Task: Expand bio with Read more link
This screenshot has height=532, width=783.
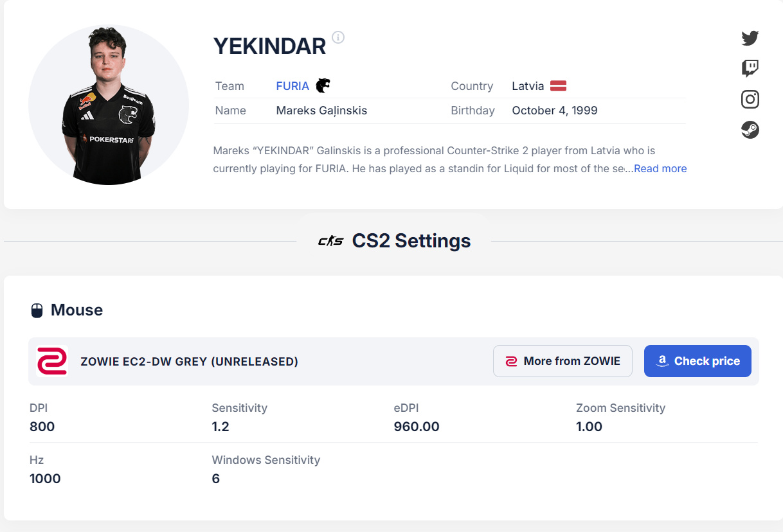Action: pyautogui.click(x=660, y=168)
